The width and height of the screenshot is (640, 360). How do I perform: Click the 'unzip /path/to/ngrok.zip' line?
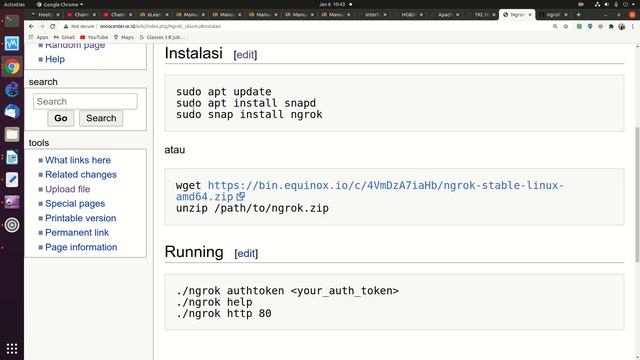252,208
